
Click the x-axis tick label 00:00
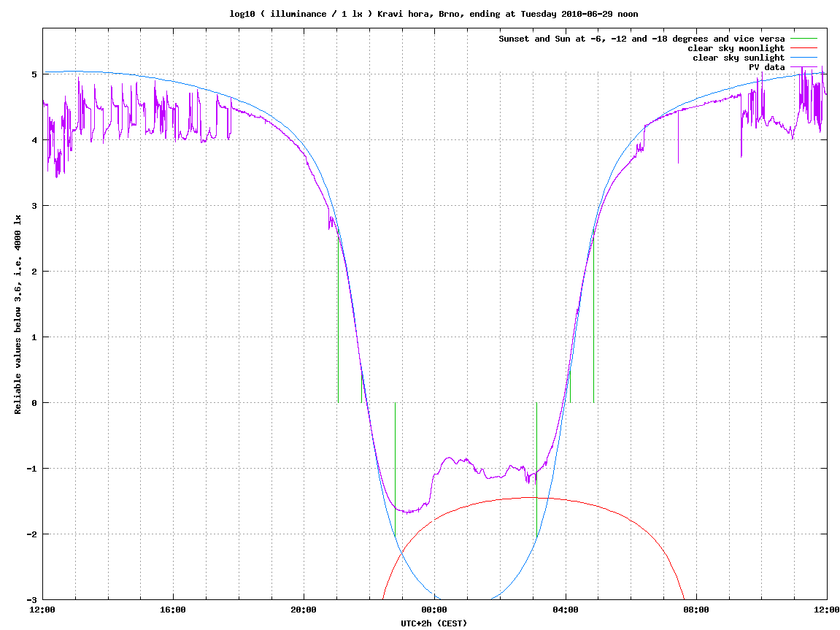click(x=434, y=610)
